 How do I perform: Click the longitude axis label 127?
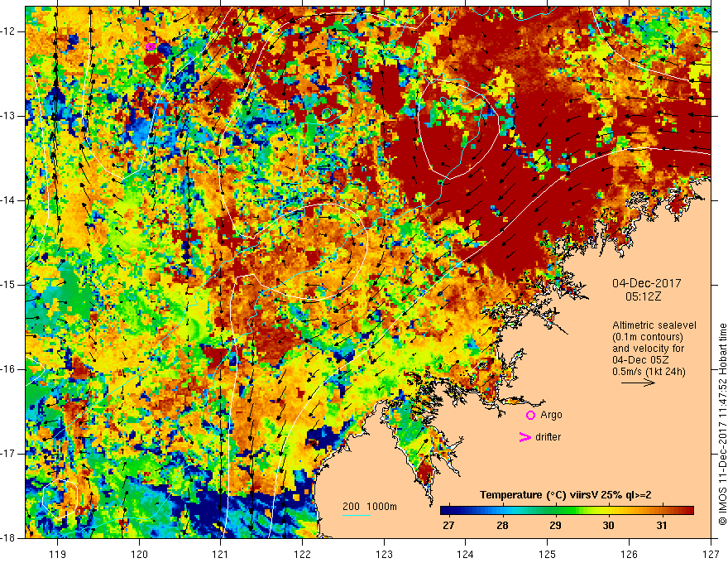coord(711,554)
